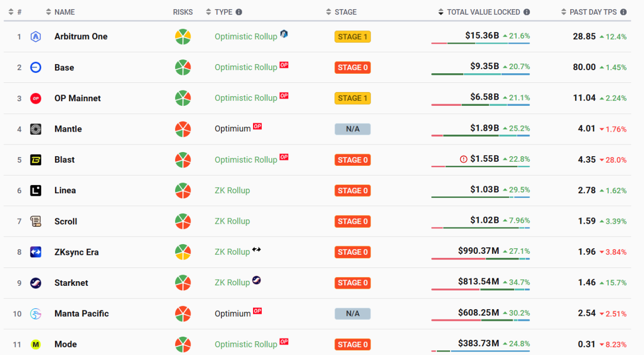
Task: Click the Base chain logo icon
Action: coord(36,68)
